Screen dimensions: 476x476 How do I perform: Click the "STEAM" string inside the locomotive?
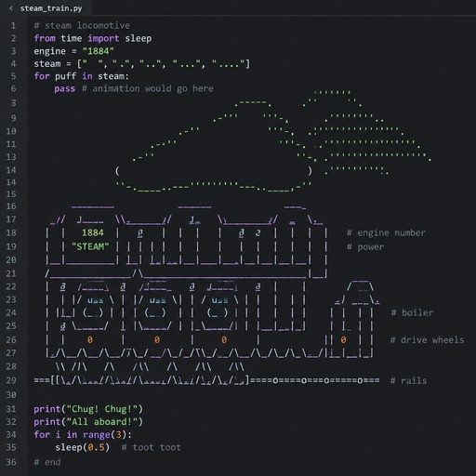90,246
